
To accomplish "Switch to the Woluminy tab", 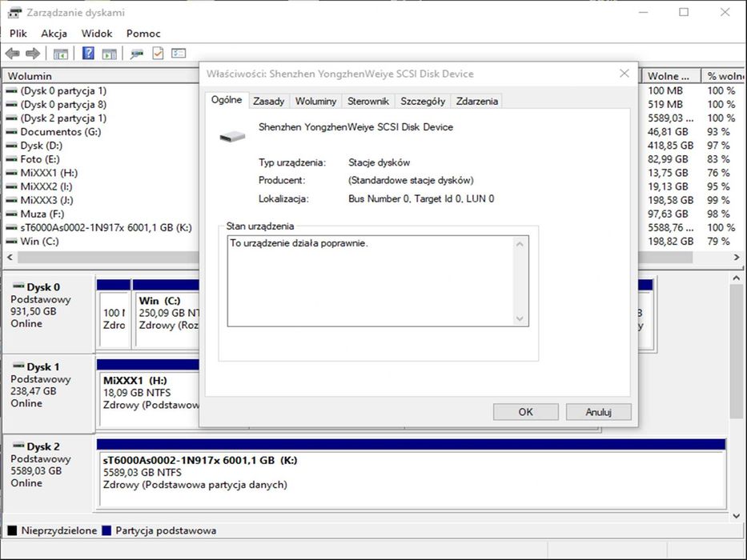I will coord(316,101).
